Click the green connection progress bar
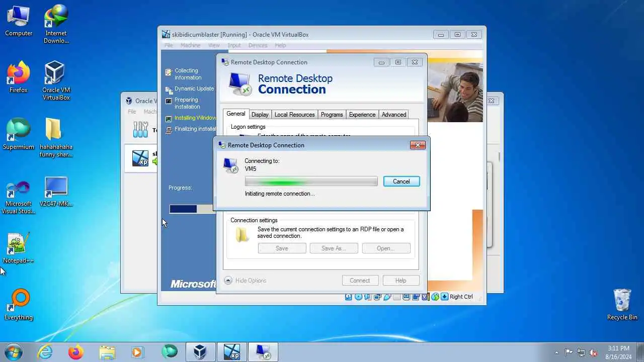Image resolution: width=644 pixels, height=362 pixels. point(311,182)
